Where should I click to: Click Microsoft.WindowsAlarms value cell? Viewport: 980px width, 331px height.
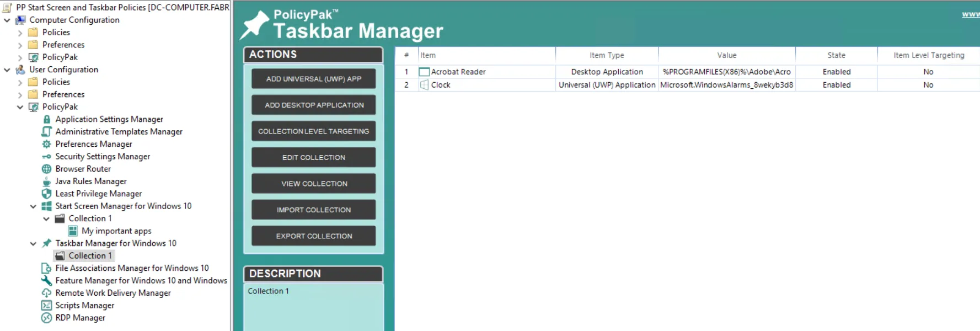pyautogui.click(x=727, y=85)
